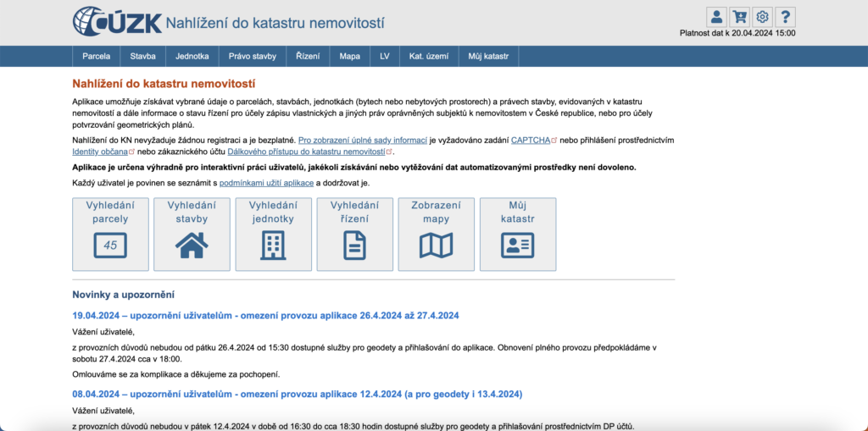This screenshot has height=431, width=868.
Task: Open the 08.04.2024 news headline
Action: click(x=298, y=395)
